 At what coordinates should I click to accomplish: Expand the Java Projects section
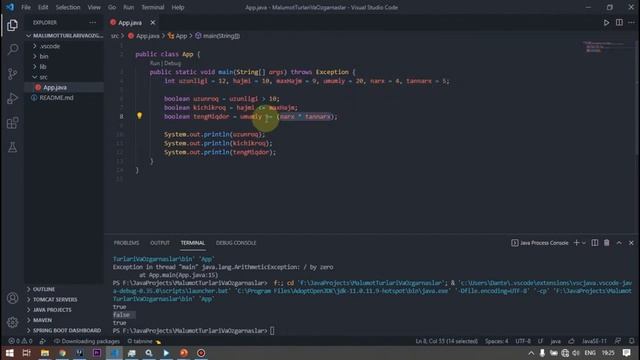[x=52, y=310]
